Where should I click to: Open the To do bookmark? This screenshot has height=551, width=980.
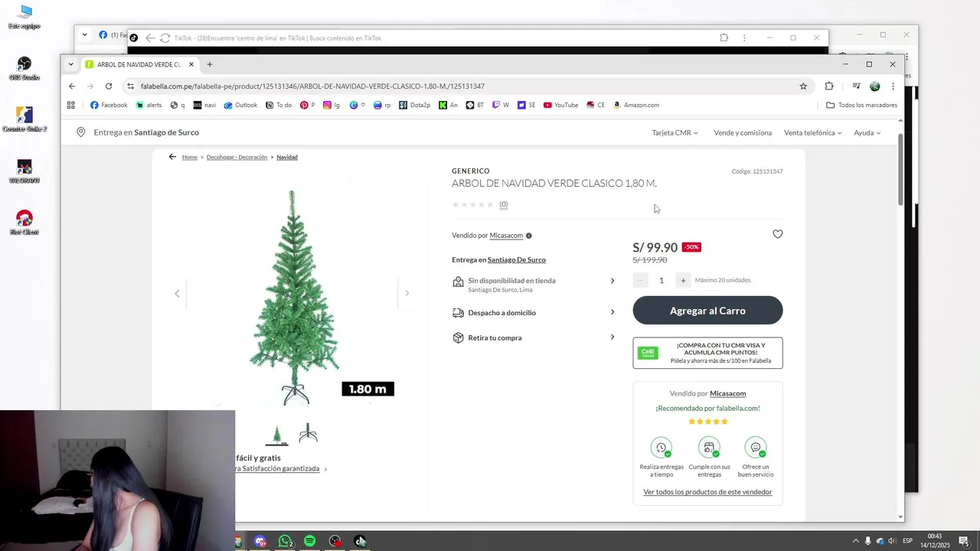pos(279,105)
